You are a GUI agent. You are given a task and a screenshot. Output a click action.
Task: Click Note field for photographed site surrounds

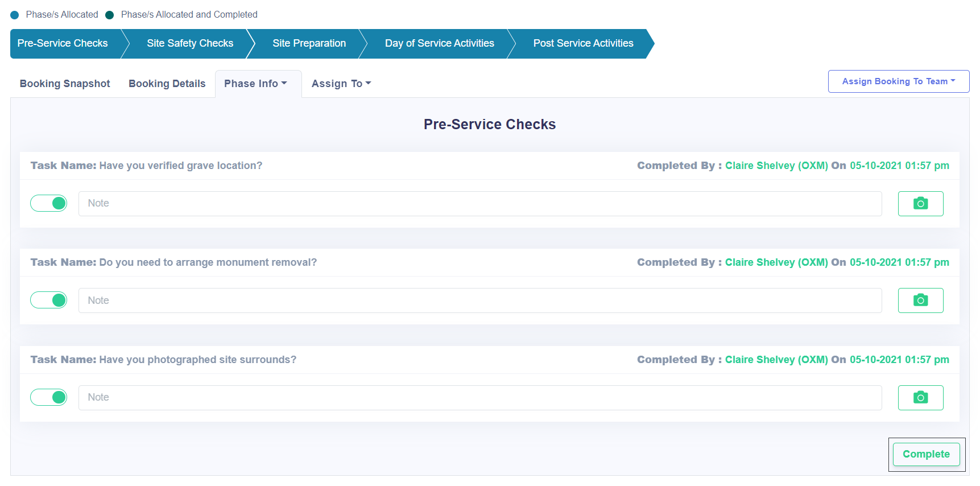pos(480,398)
